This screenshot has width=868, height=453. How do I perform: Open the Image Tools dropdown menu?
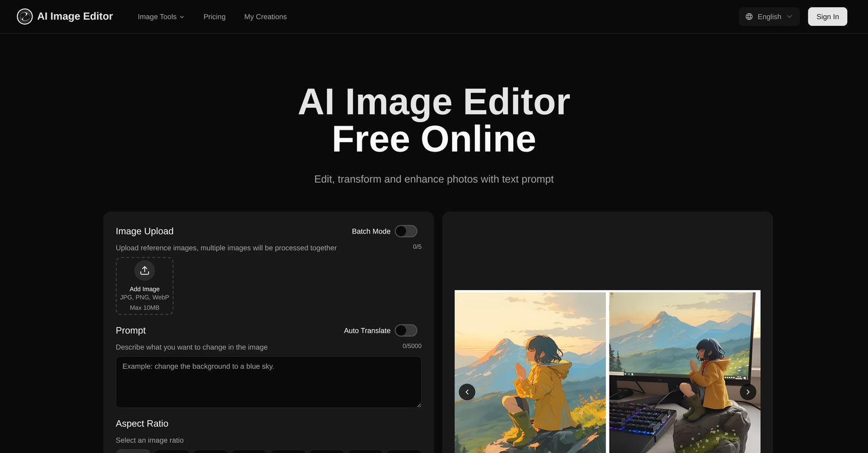click(x=157, y=16)
